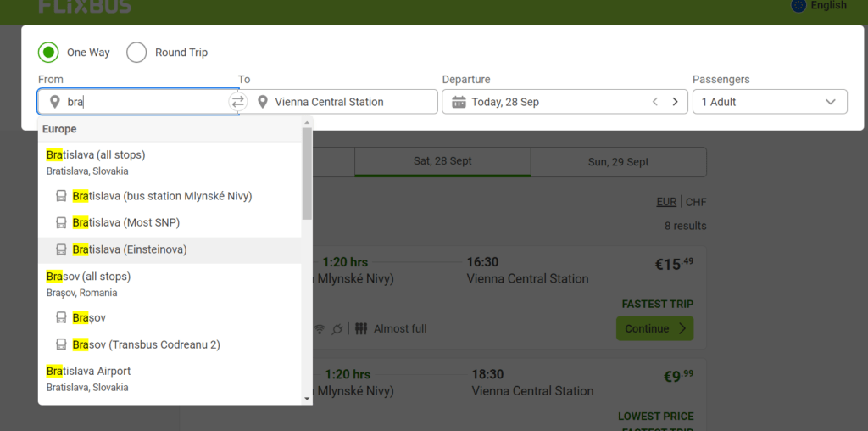The width and height of the screenshot is (868, 431).
Task: Click the swap origin and destination icon
Action: (x=237, y=102)
